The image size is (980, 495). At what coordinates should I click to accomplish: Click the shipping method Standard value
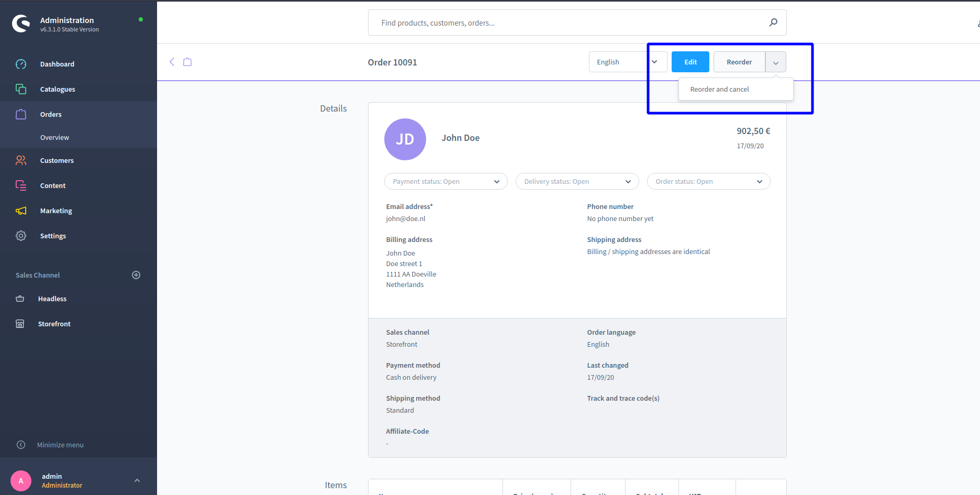400,410
